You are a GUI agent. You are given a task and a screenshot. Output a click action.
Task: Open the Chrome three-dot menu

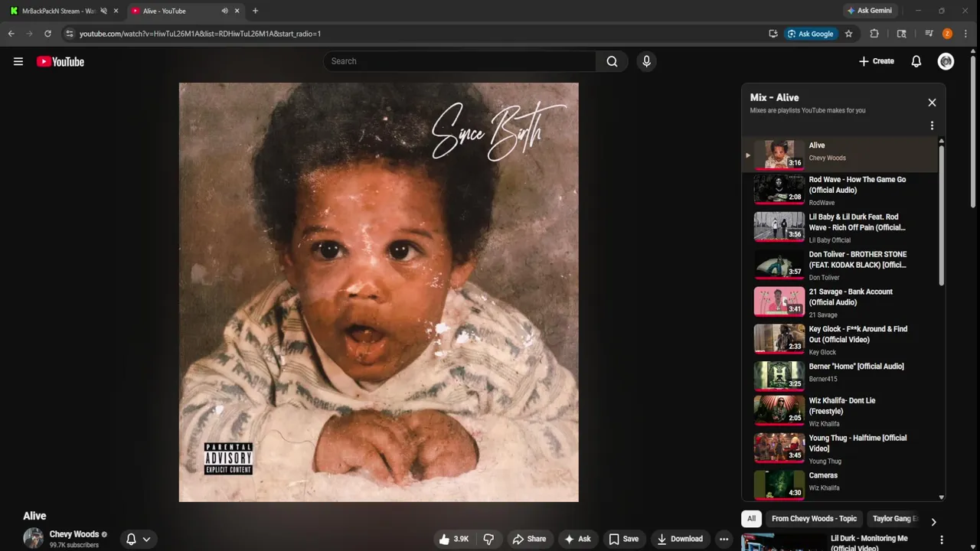(x=966, y=34)
